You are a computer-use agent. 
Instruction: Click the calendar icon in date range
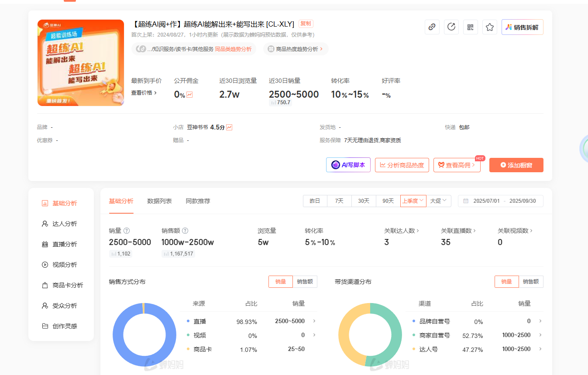pos(466,201)
